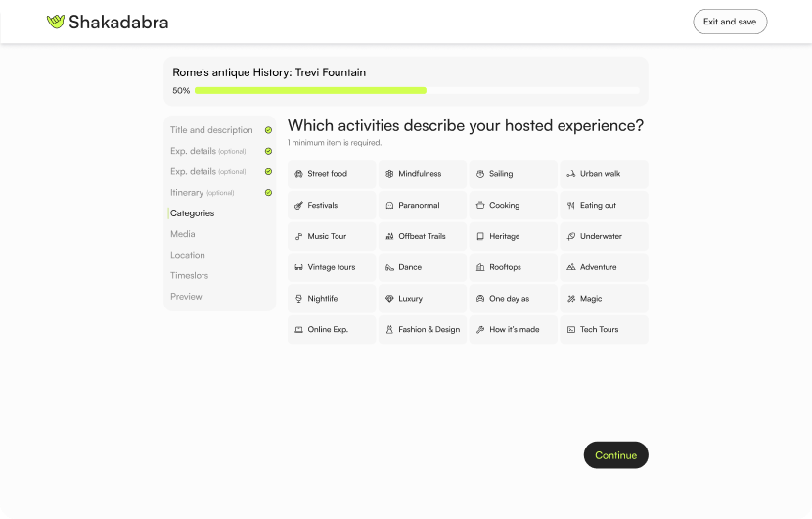Click the 50% progress bar

pos(416,90)
